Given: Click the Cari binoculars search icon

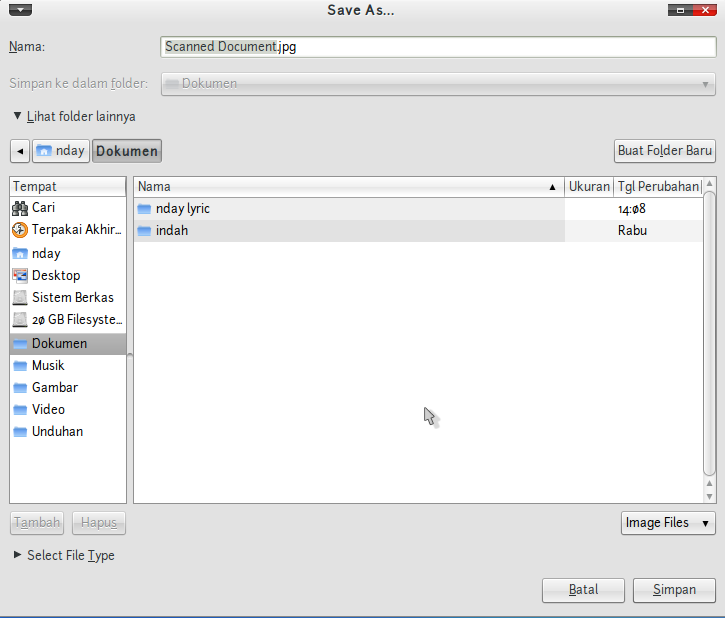Looking at the screenshot, I should pyautogui.click(x=19, y=208).
